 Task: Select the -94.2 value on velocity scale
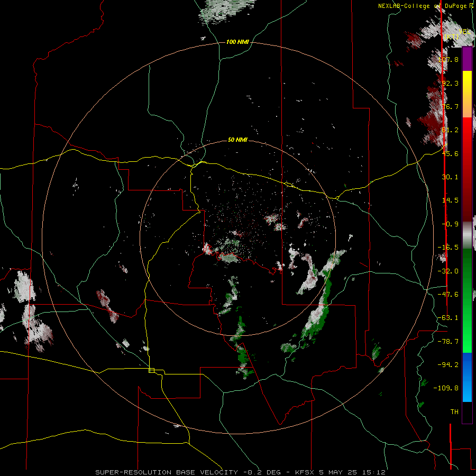click(448, 365)
